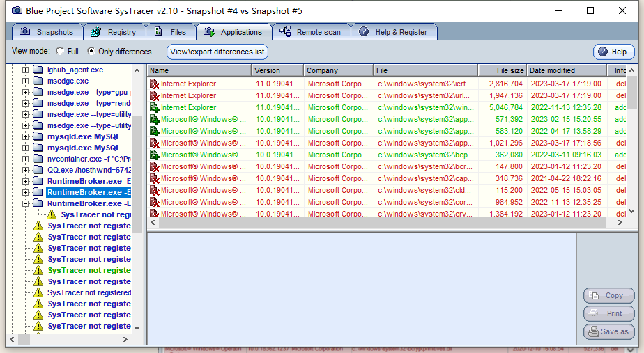Click added icon for win... Internet Explorer row
This screenshot has height=353, width=644.
coord(155,107)
